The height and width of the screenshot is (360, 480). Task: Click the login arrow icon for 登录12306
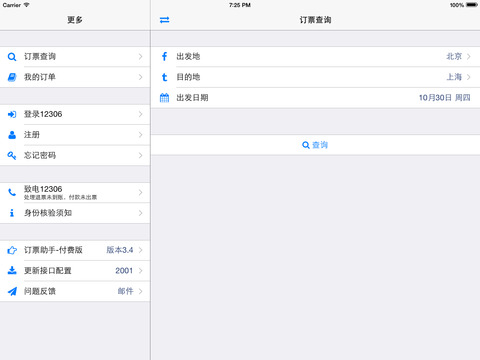pyautogui.click(x=12, y=114)
